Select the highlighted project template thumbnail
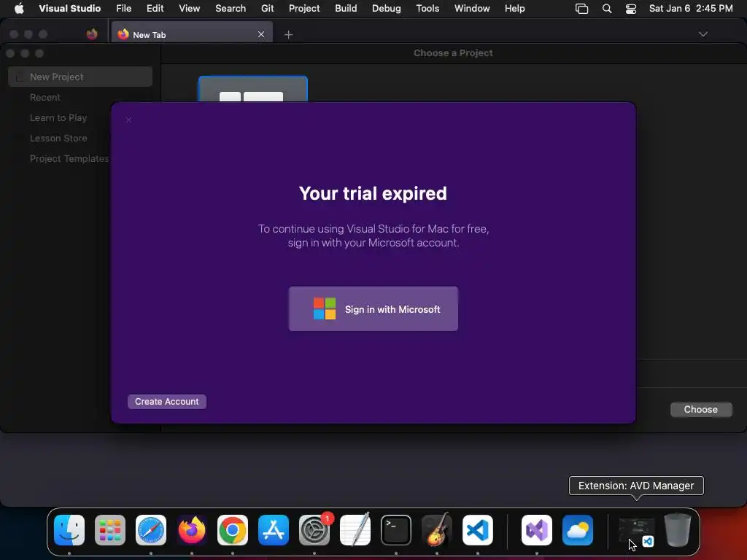The height and width of the screenshot is (560, 747). (x=253, y=89)
